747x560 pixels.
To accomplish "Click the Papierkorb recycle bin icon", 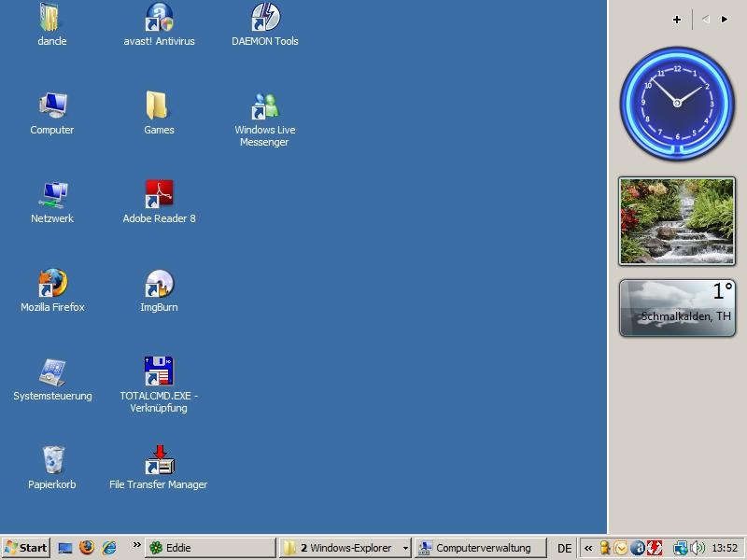I will 52,460.
